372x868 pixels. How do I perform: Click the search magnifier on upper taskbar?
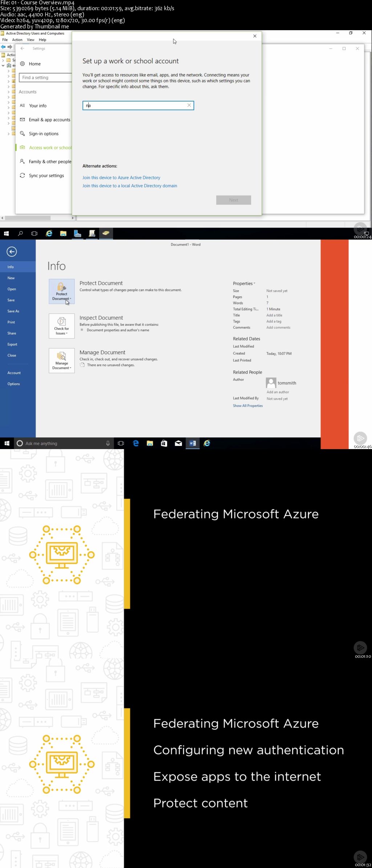click(20, 233)
